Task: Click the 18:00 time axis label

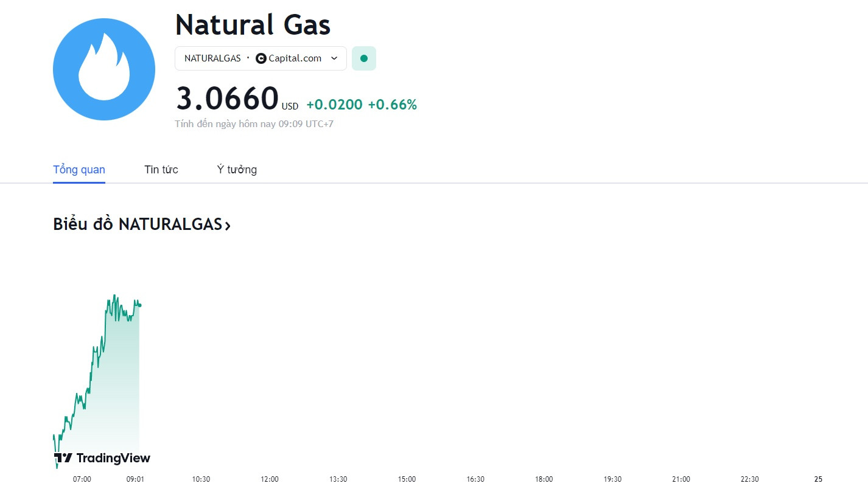Action: 544,479
